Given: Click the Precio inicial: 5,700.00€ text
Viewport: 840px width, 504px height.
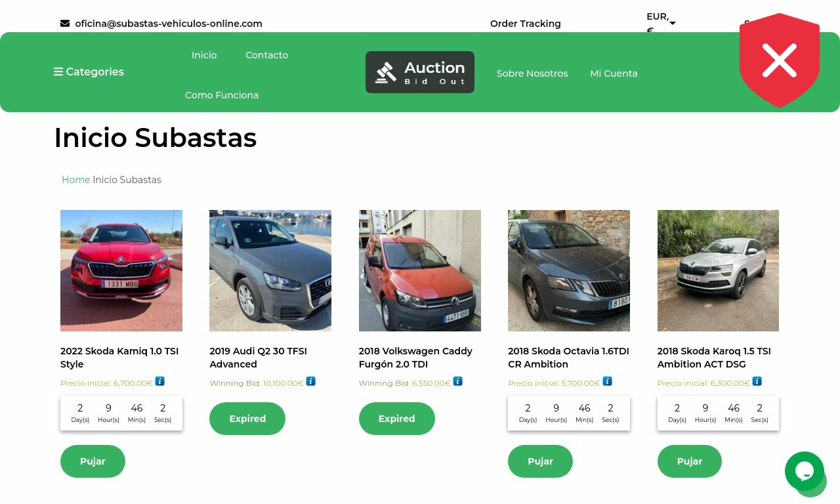Looking at the screenshot, I should pos(554,383).
